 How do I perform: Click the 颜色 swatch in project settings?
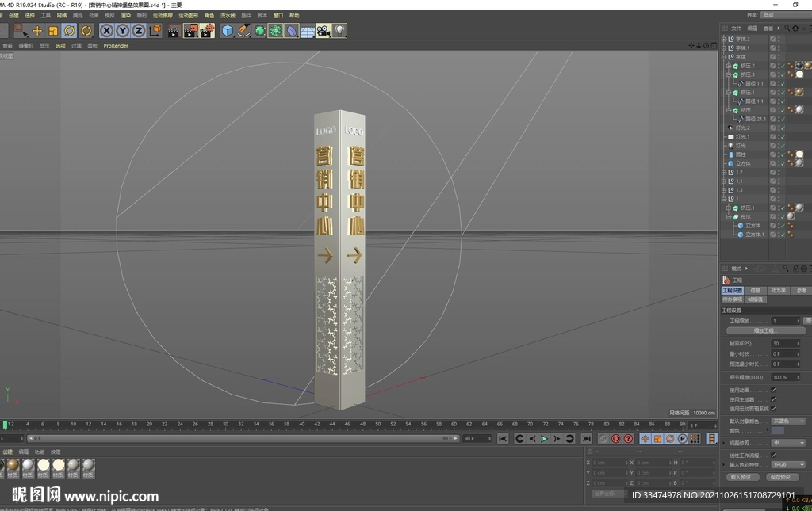(x=778, y=430)
